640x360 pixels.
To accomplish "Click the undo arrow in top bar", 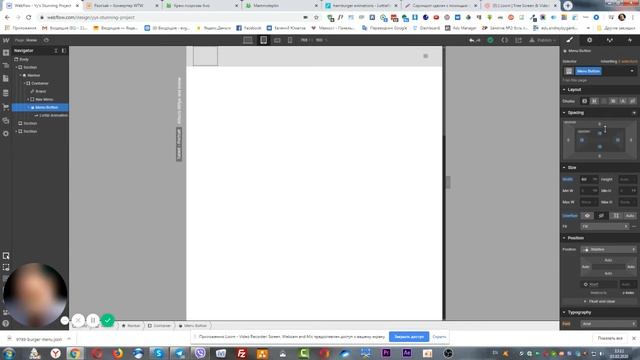I will click(x=472, y=40).
